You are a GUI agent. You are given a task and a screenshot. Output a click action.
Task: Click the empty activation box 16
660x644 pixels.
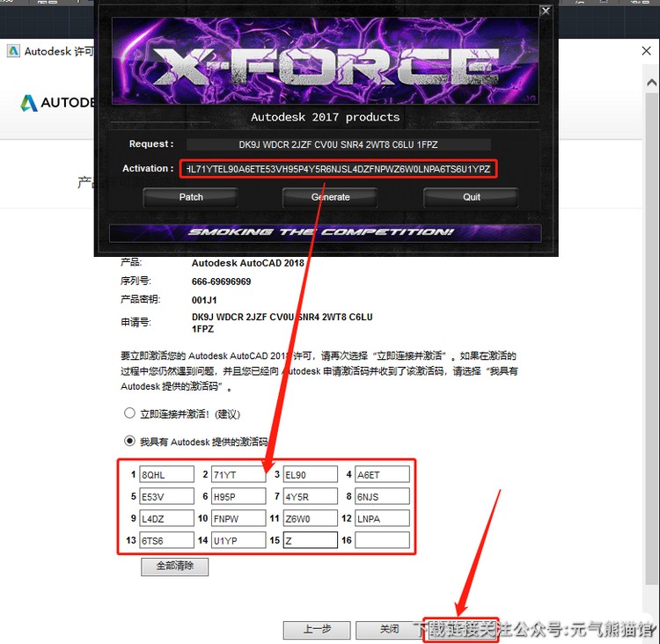(382, 541)
